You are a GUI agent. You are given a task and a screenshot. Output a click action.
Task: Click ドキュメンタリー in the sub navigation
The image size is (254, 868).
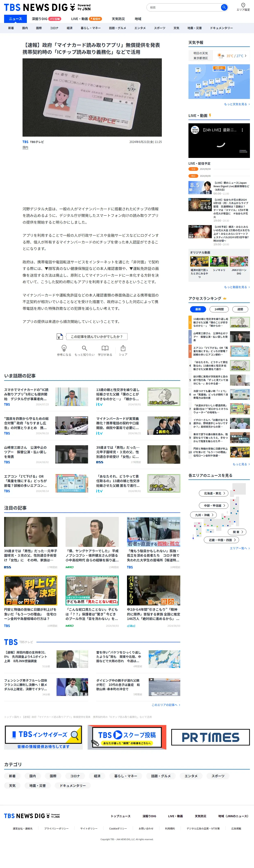[x=221, y=28]
